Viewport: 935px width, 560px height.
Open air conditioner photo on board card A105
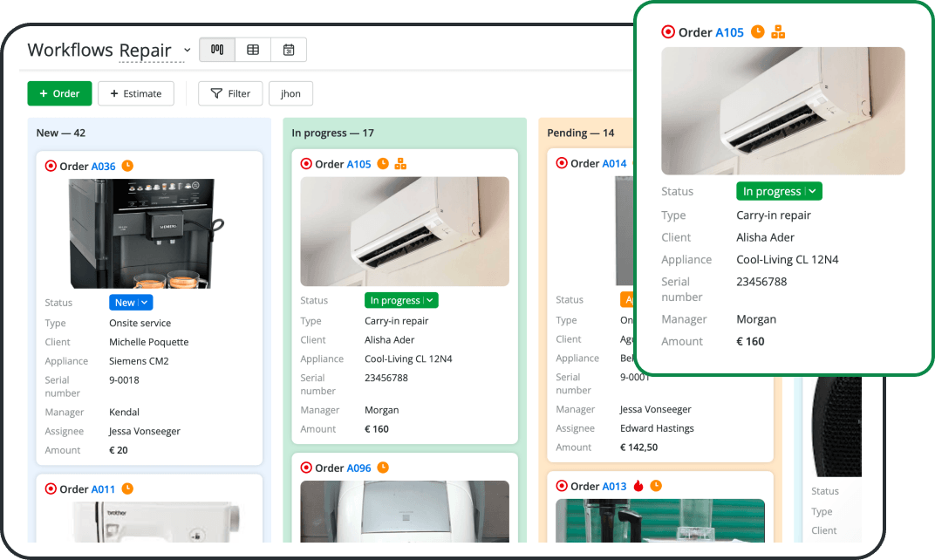pyautogui.click(x=405, y=231)
